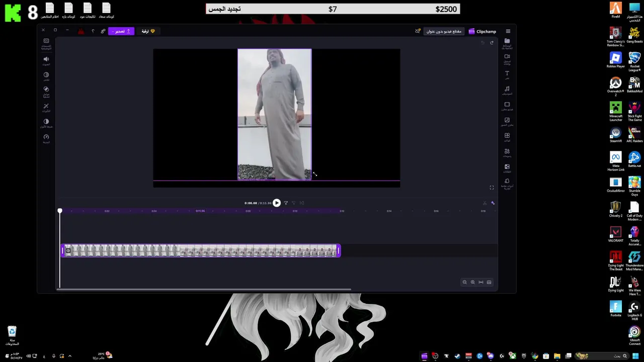
Task: Click the timeline horizontal scrollbar
Action: (204, 290)
